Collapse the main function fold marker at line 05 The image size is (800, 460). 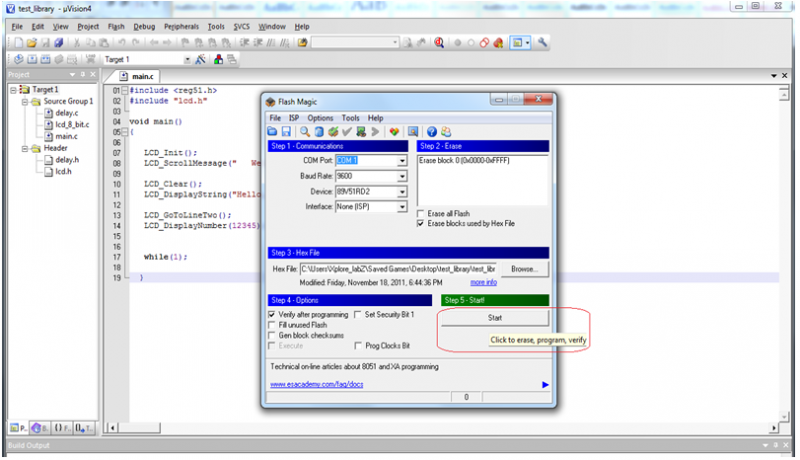coord(124,132)
